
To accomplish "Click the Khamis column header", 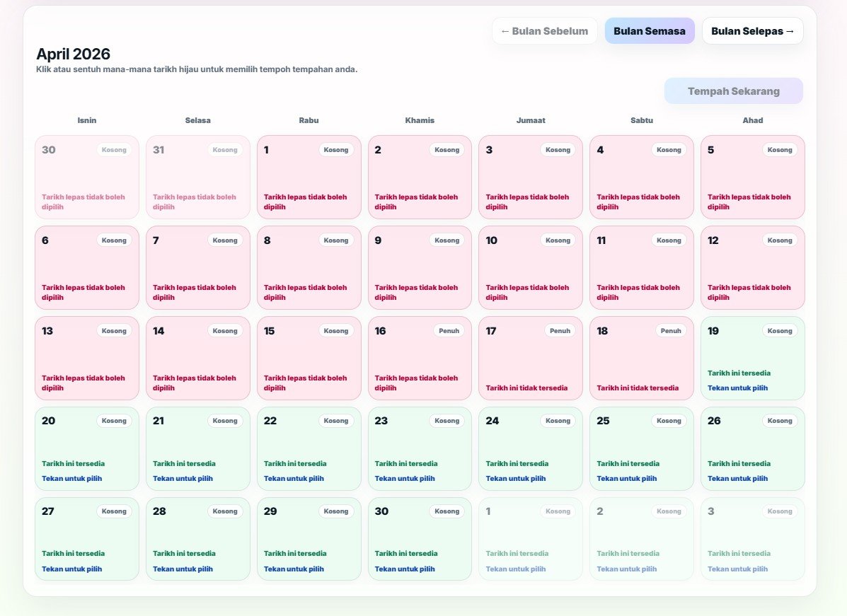I will (420, 120).
